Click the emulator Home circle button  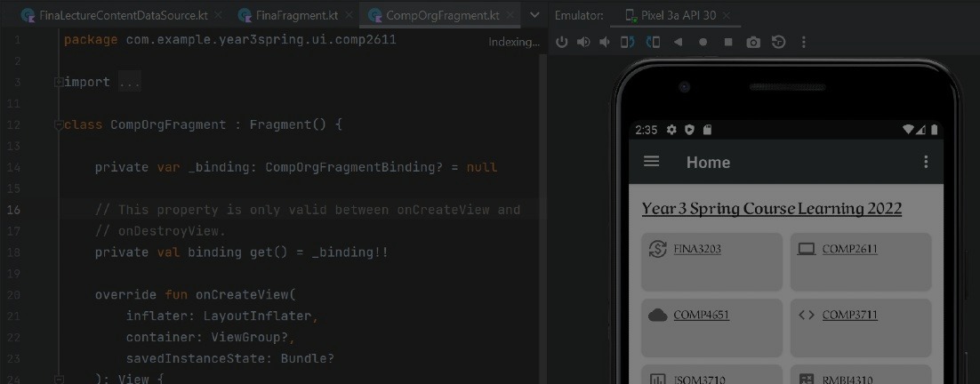[703, 42]
